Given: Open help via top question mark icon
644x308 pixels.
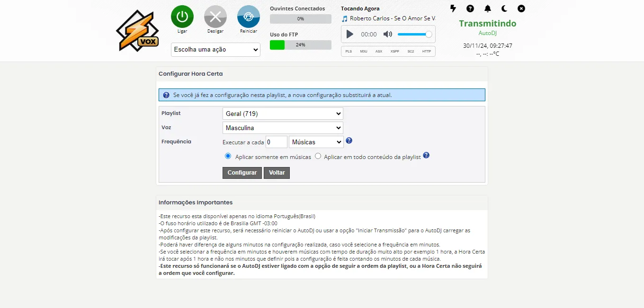Looking at the screenshot, I should tap(470, 9).
